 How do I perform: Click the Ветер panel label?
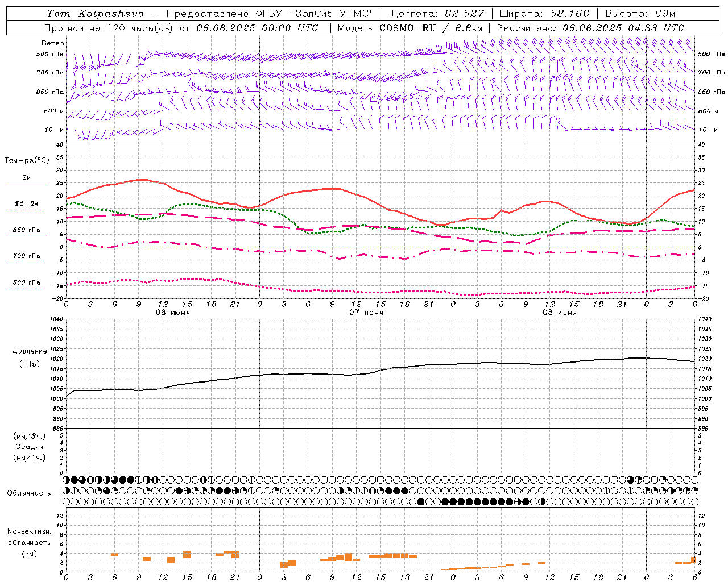tap(52, 43)
